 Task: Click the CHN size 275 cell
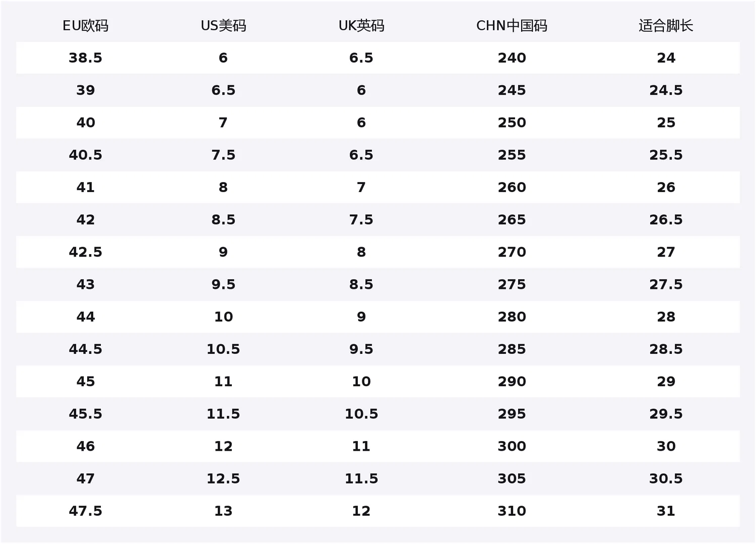512,284
